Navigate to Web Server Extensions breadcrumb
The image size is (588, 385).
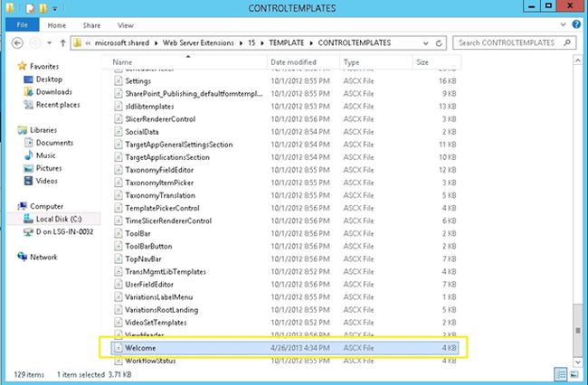[198, 43]
